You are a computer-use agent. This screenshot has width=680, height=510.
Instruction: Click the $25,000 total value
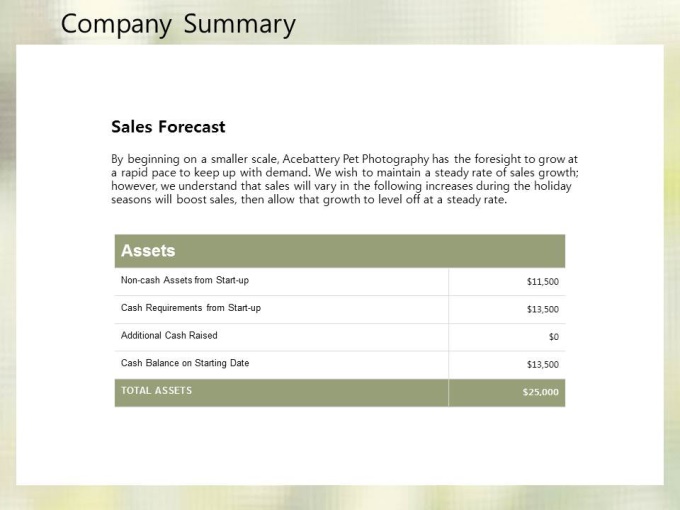[540, 392]
